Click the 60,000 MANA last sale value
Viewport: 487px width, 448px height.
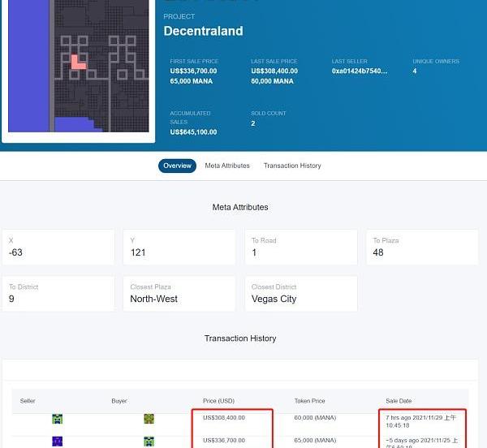click(272, 81)
